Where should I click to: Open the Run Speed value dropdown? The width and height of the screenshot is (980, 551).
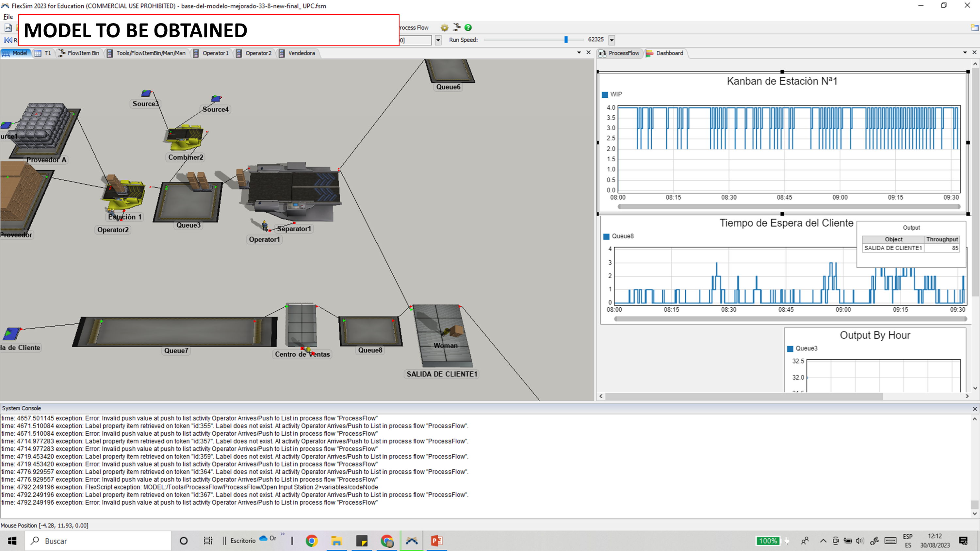pos(612,40)
